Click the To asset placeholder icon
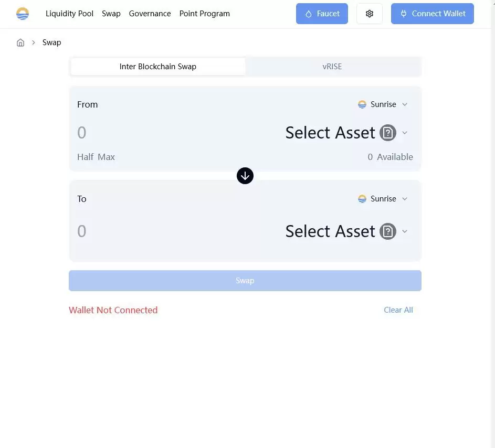The width and height of the screenshot is (495, 448). (388, 231)
